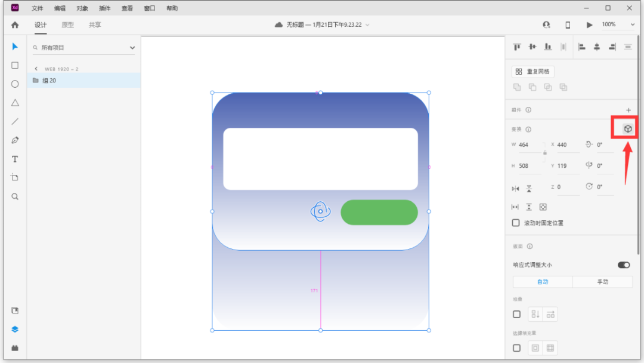Open the zoom percentage dropdown
Viewport: 644px width, 363px height.
click(x=632, y=25)
